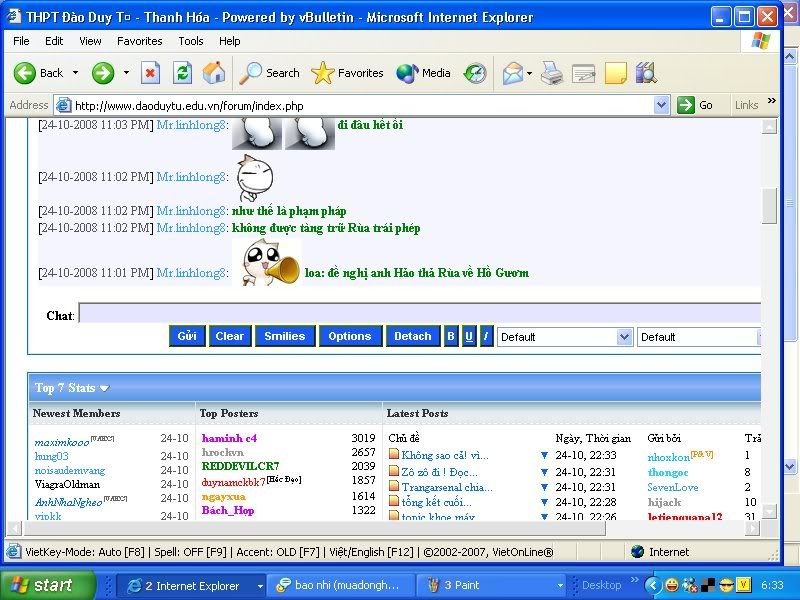The image size is (800, 600).
Task: Open the Favorites star panel
Action: [347, 73]
